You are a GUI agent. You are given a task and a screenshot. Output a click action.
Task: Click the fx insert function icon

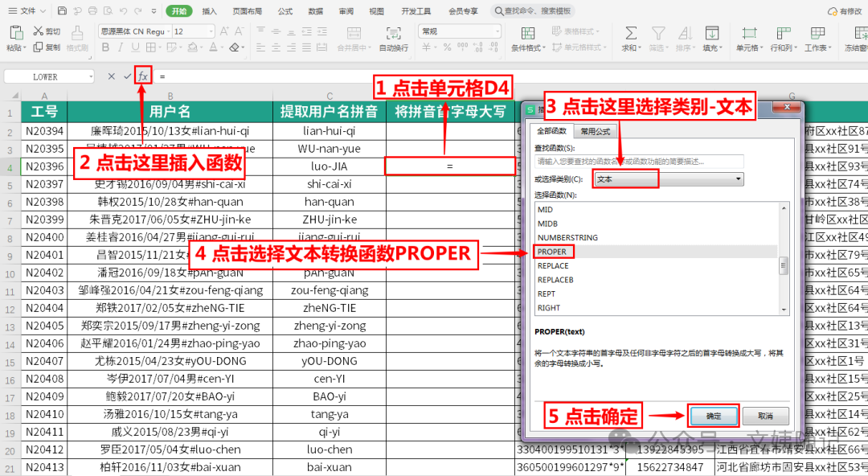click(x=143, y=76)
